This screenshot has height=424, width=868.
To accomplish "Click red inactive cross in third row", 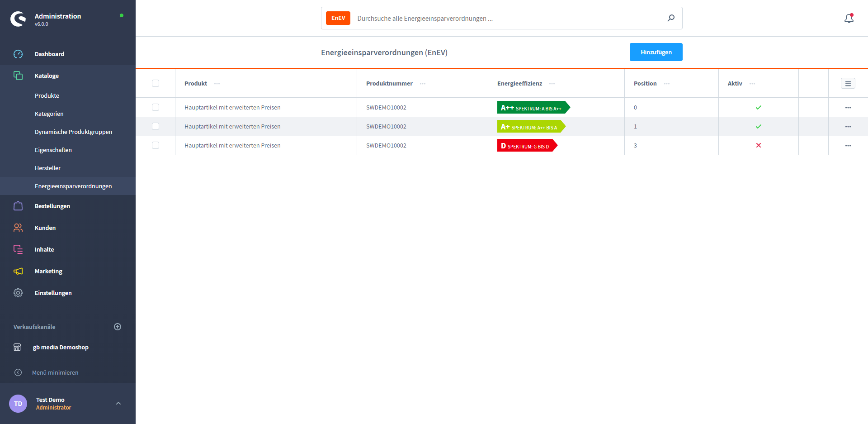I will [x=759, y=145].
